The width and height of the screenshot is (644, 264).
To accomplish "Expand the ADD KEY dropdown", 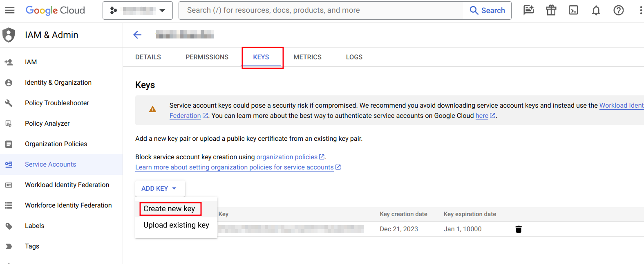I will click(159, 188).
